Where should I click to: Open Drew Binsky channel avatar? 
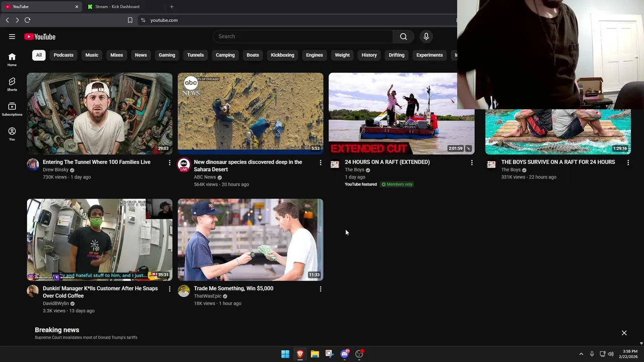[x=33, y=165]
